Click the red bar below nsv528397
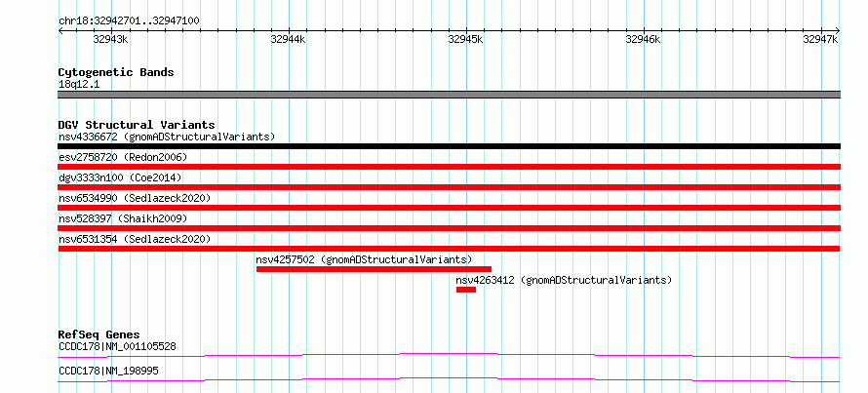The width and height of the screenshot is (868, 393). point(449,228)
